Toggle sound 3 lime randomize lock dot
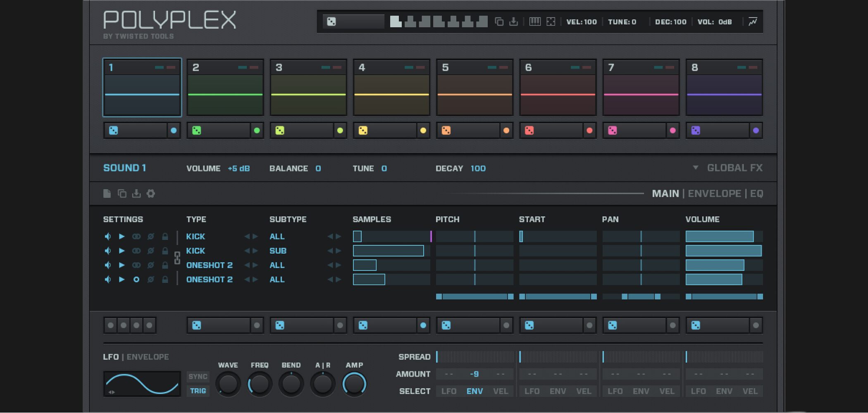The image size is (868, 413). (x=340, y=131)
